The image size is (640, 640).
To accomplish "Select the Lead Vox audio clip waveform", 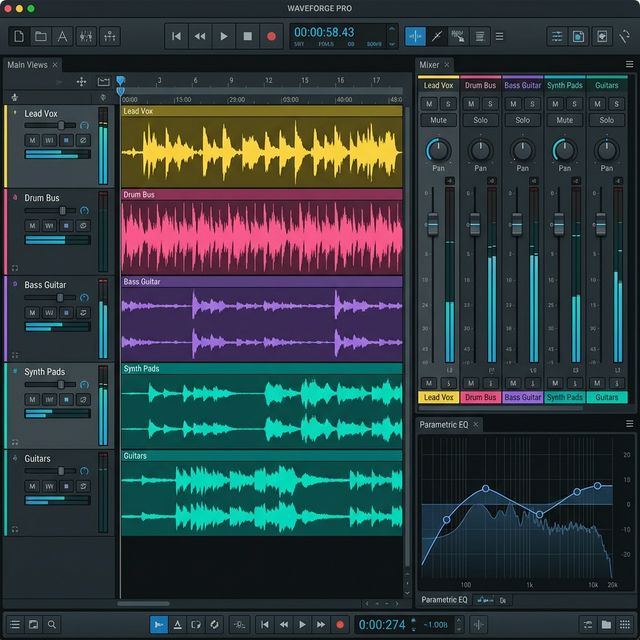I will point(262,152).
